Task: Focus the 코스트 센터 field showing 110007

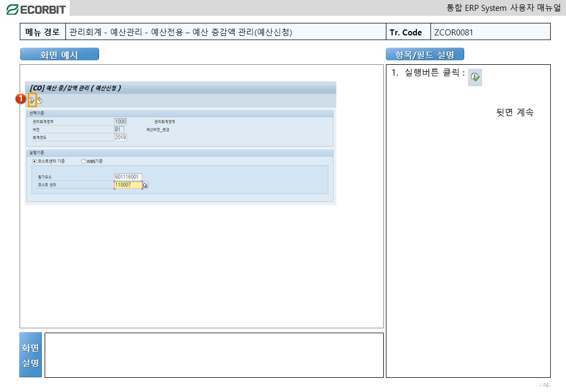Action: click(127, 185)
